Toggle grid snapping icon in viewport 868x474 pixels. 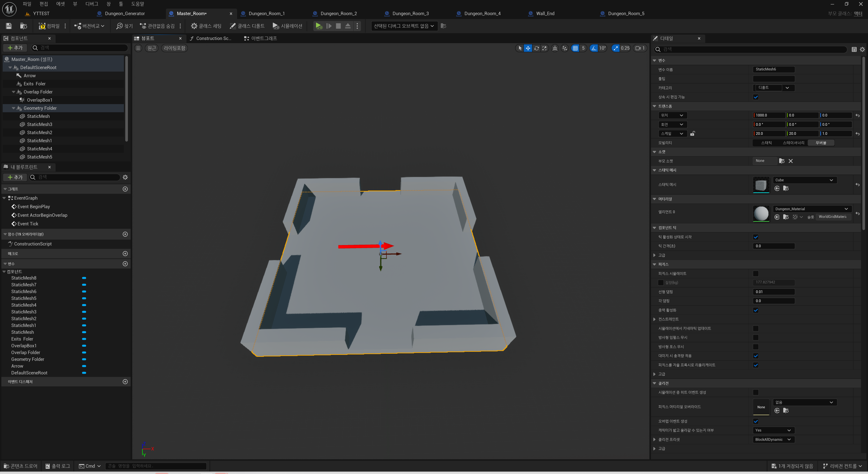pyautogui.click(x=575, y=48)
